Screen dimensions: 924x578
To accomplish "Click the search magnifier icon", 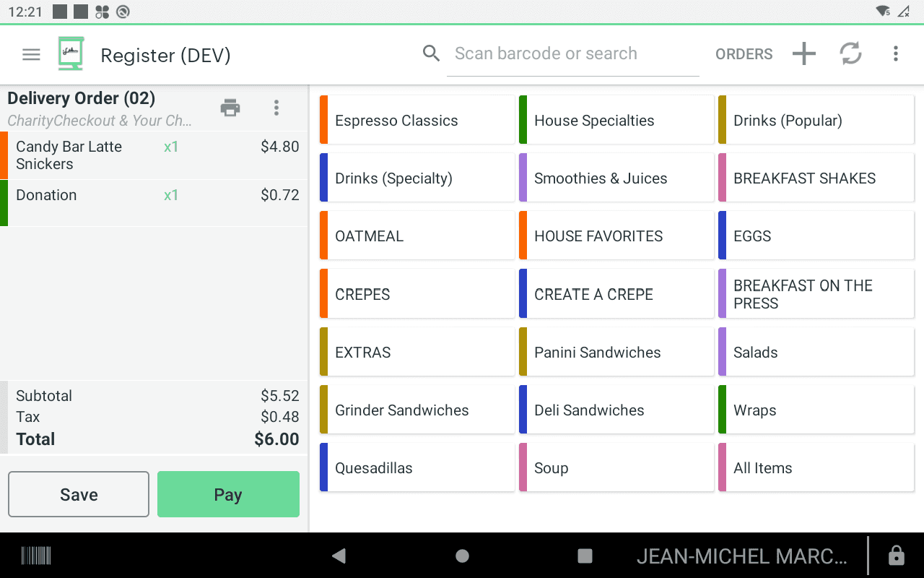I will coord(431,53).
